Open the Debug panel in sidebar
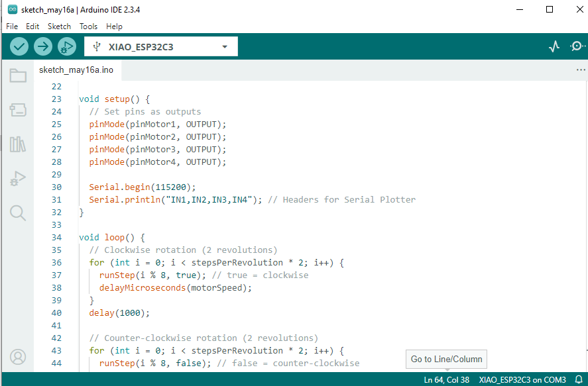Screen dimensions: 588x386 tap(18, 178)
